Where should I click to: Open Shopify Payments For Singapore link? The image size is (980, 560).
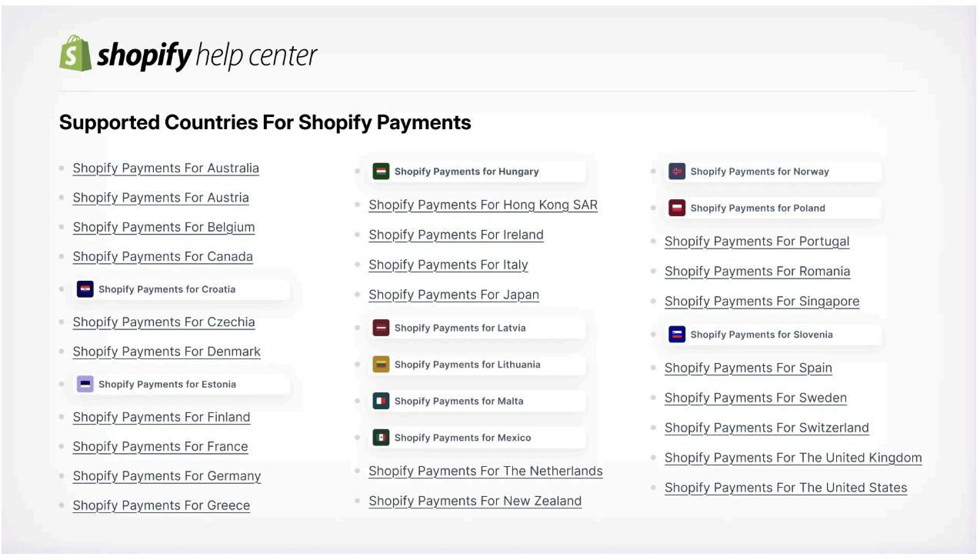coord(762,302)
